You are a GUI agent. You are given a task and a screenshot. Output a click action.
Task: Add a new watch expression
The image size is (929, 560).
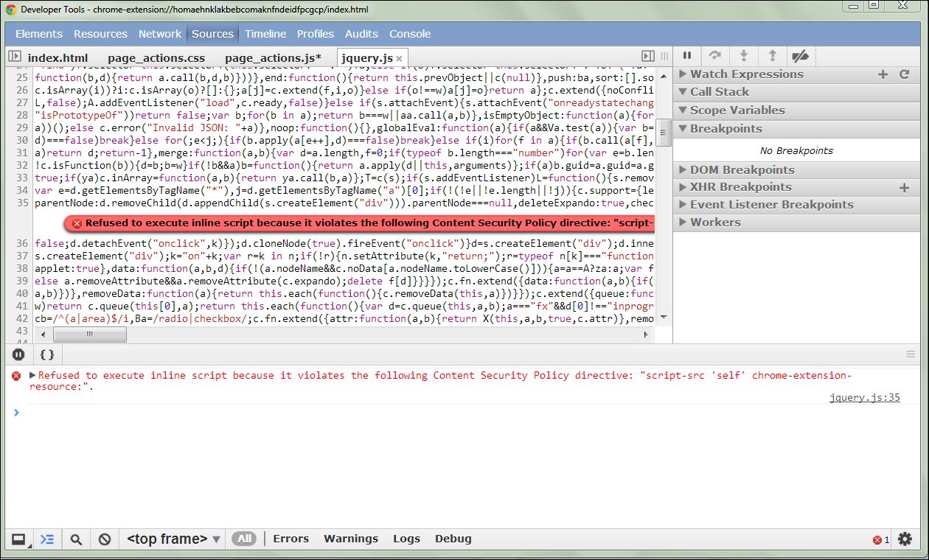point(883,74)
